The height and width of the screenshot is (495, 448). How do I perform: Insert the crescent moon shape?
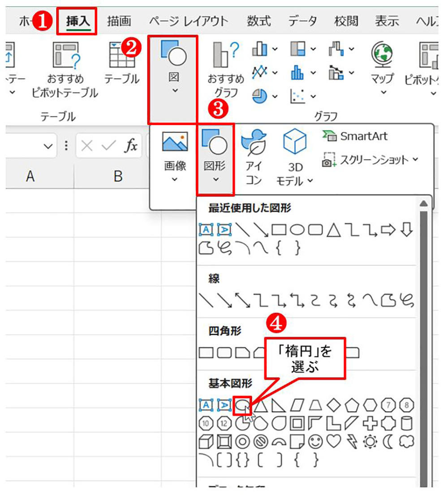pos(388,441)
